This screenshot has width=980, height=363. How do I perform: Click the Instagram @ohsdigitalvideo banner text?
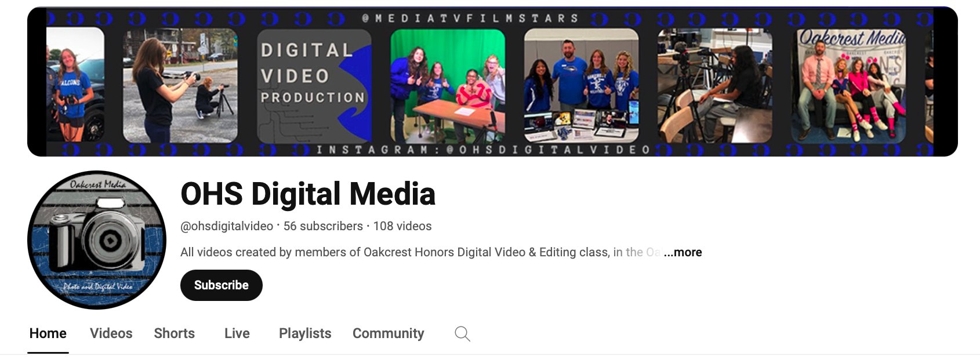click(x=484, y=150)
